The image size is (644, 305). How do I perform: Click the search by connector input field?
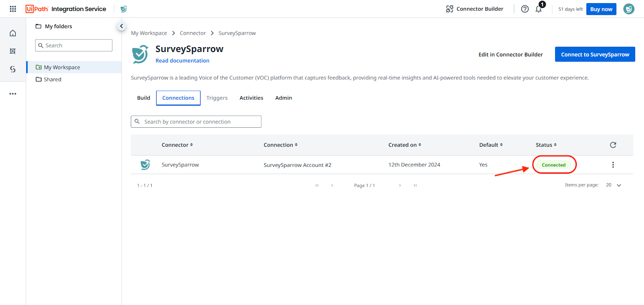coord(201,122)
